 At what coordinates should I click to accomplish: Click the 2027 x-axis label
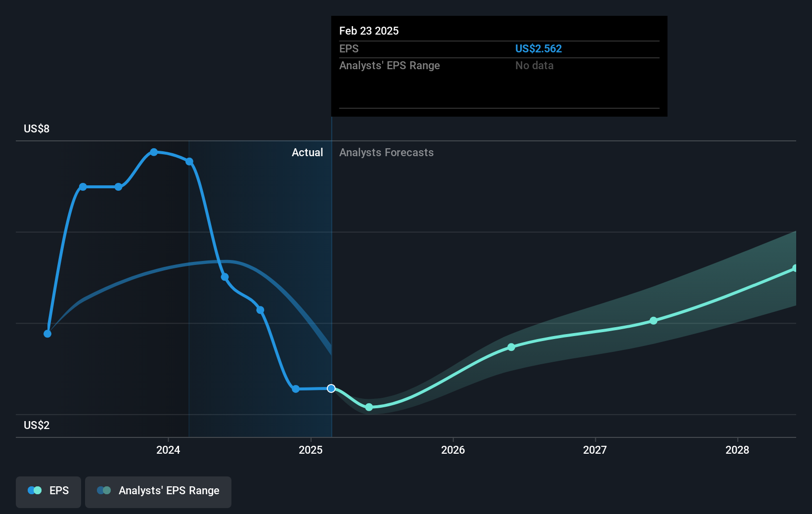pos(595,450)
